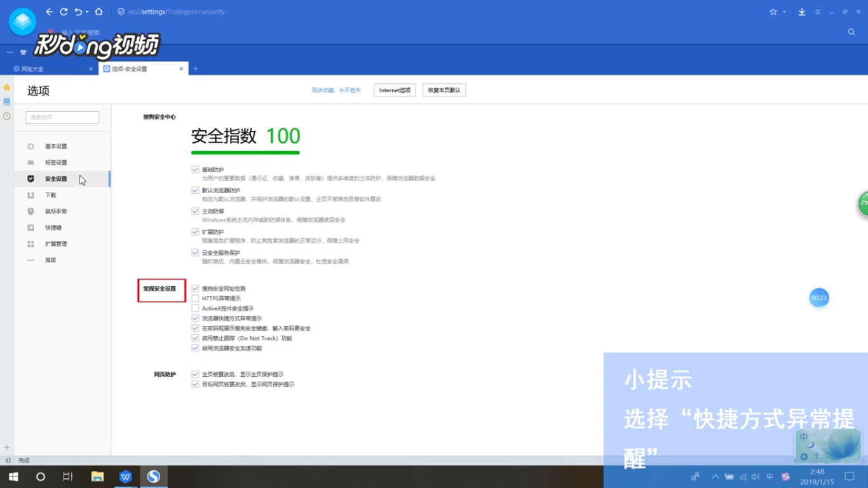Open Task View on the taskbar
This screenshot has height=488, width=868.
click(68, 477)
